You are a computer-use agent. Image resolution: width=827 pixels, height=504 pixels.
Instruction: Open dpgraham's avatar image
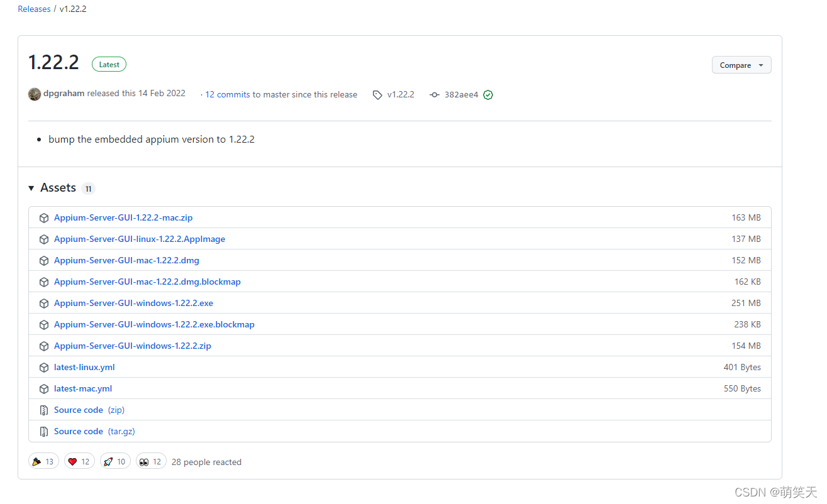click(x=35, y=94)
